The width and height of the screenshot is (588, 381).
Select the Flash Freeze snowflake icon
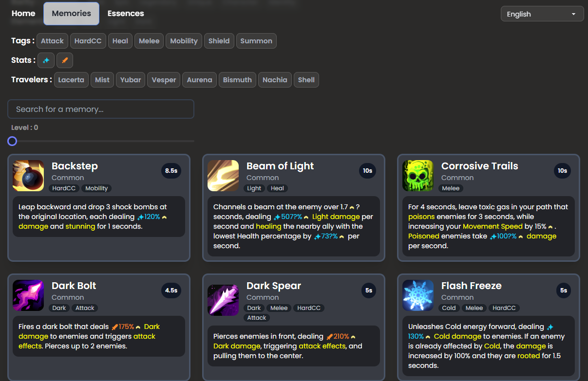[418, 295]
